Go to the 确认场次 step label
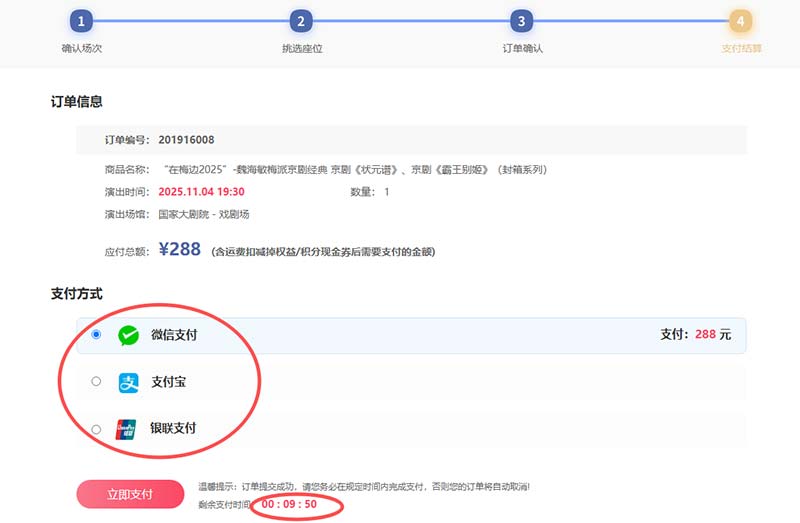Viewport: 800px width, 523px height. pyautogui.click(x=81, y=48)
